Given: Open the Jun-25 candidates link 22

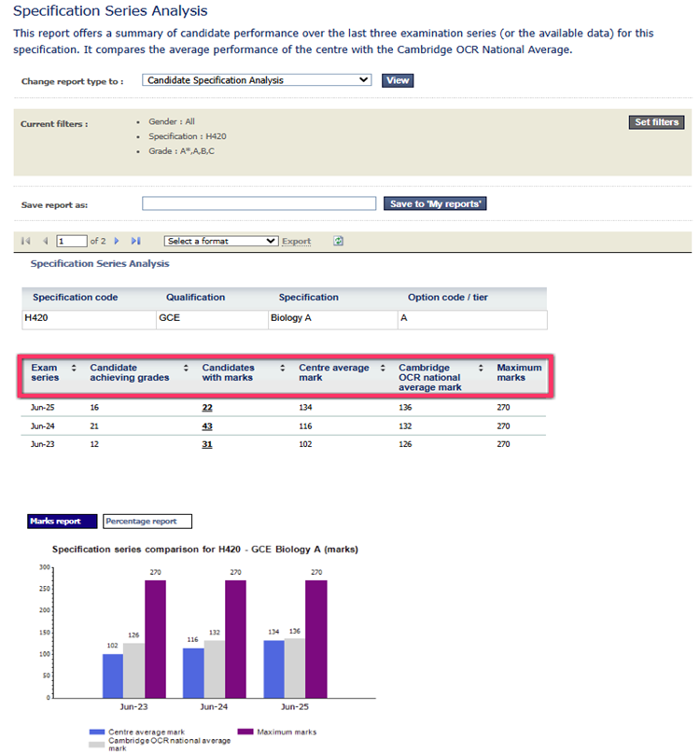Looking at the screenshot, I should 207,408.
